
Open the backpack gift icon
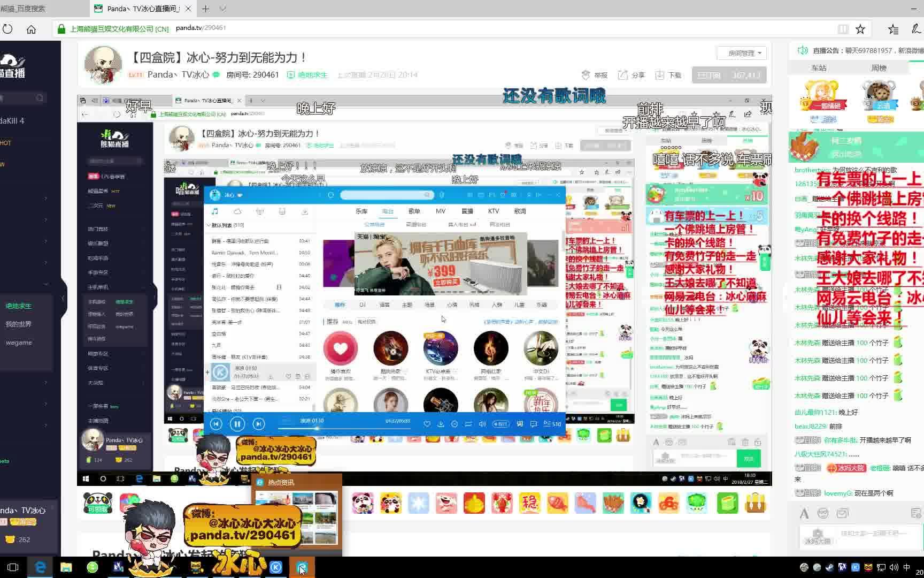tap(755, 503)
